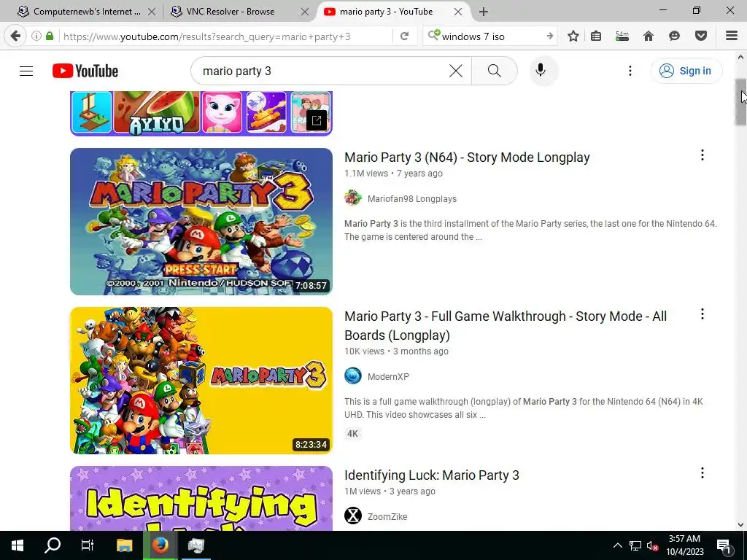Visit ModernXP channel name
747x560 pixels.
pyautogui.click(x=388, y=377)
